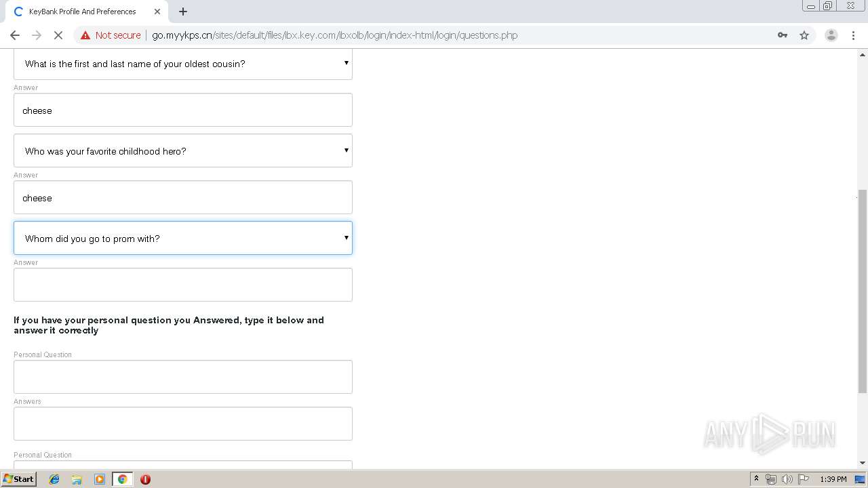Open the red Opera-style taskbar icon
The width and height of the screenshot is (868, 488).
pyautogui.click(x=145, y=479)
